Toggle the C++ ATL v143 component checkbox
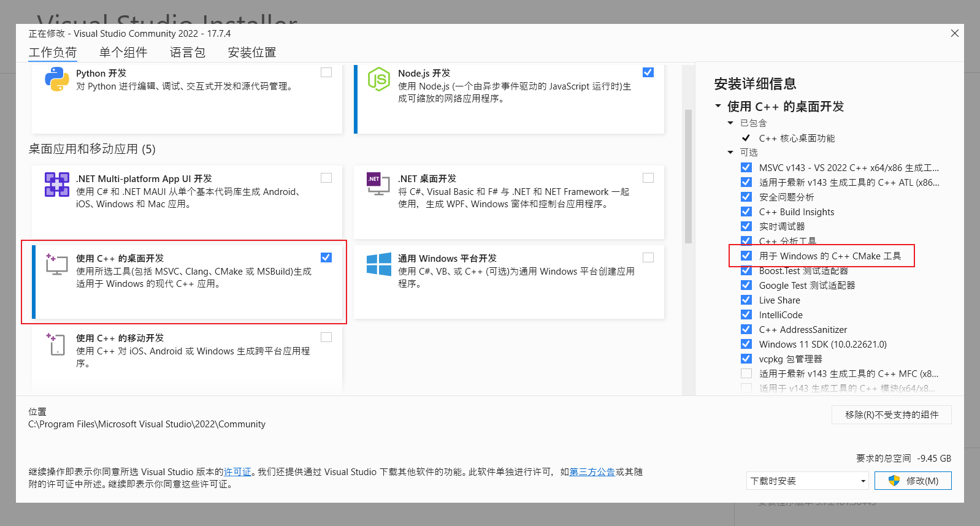The image size is (980, 526). click(746, 182)
